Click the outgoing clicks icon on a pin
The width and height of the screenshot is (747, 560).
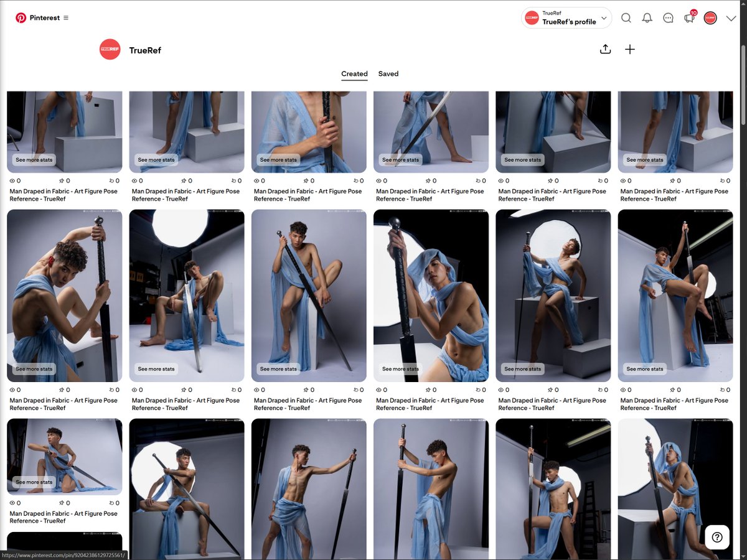coord(111,180)
